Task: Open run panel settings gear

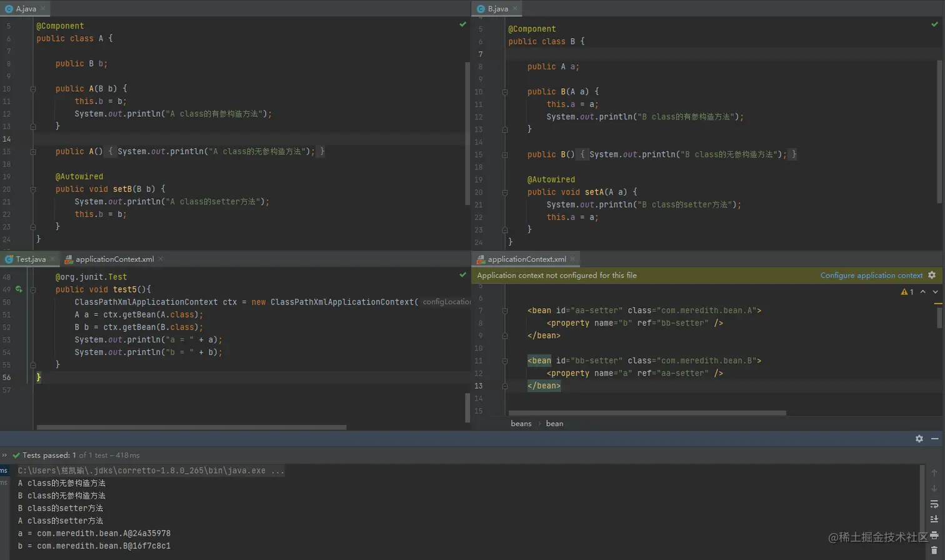Action: click(919, 439)
